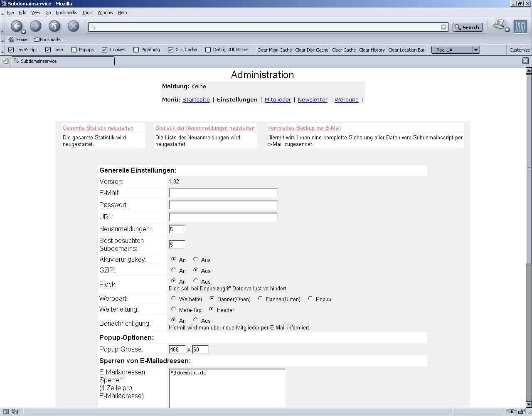Open the Go menu

[48, 12]
